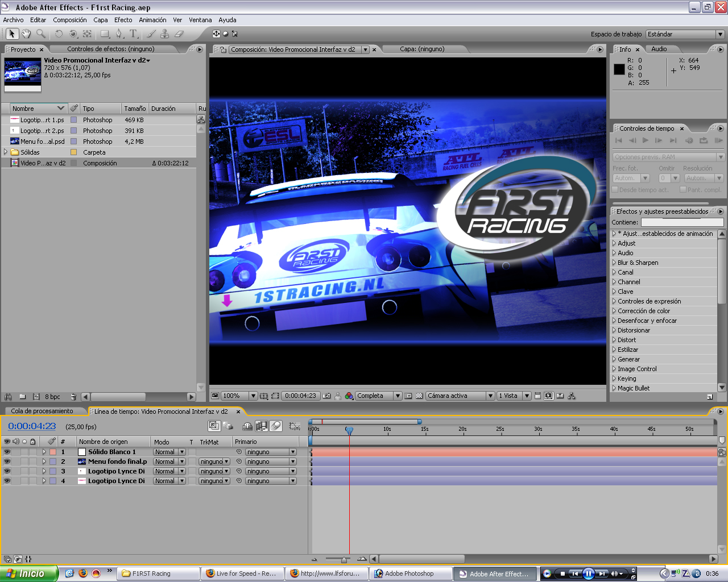Image resolution: width=728 pixels, height=582 pixels.
Task: Switch to Adobe Photoshop taskbar button
Action: point(411,573)
